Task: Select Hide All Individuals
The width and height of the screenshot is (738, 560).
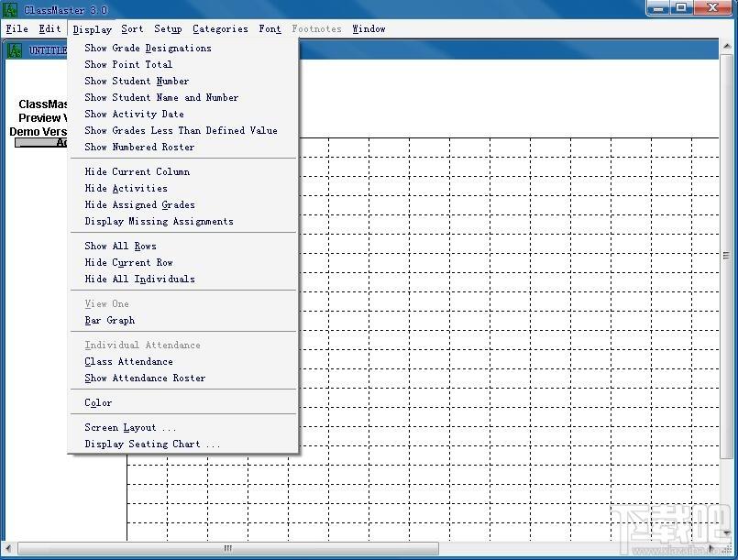Action: coord(183,279)
